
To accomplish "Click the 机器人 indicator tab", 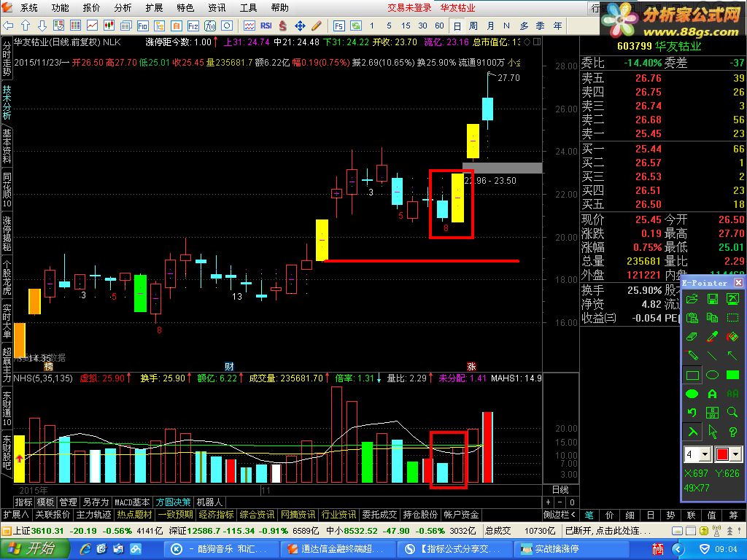I will tap(209, 502).
